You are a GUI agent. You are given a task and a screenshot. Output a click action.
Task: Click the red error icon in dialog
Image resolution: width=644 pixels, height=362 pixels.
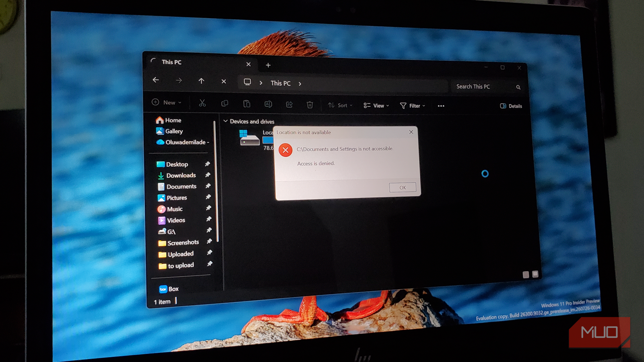[285, 150]
